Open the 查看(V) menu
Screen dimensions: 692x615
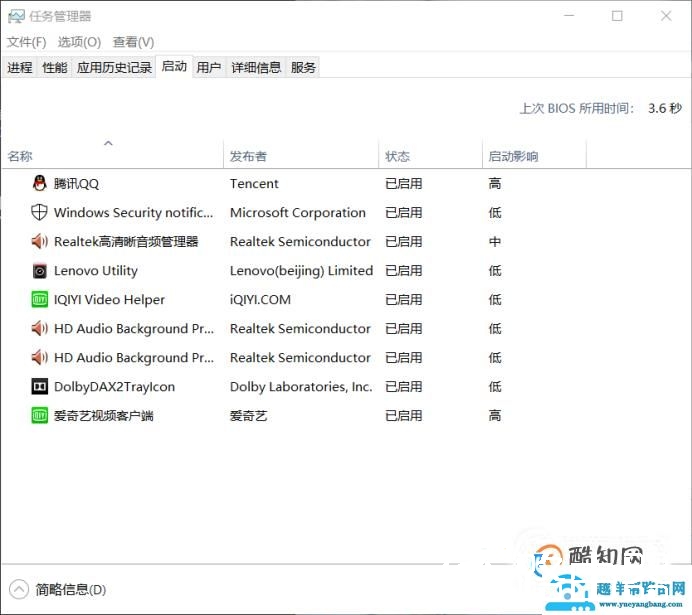133,42
